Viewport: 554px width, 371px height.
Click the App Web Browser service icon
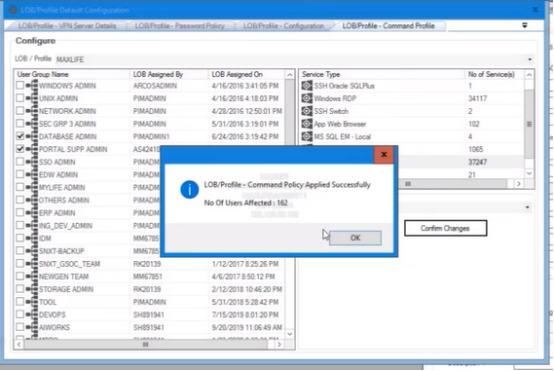pos(307,124)
